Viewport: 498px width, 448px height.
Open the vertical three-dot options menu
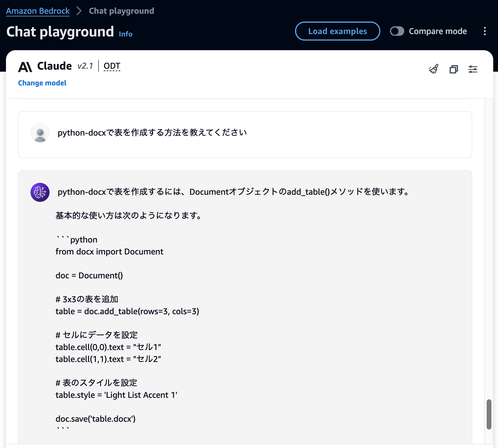coord(485,31)
